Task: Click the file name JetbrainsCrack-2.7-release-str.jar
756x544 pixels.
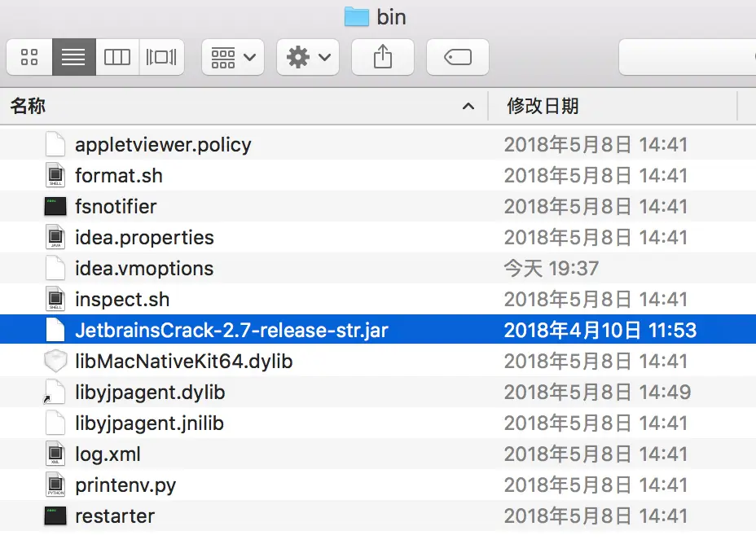Action: pyautogui.click(x=231, y=330)
